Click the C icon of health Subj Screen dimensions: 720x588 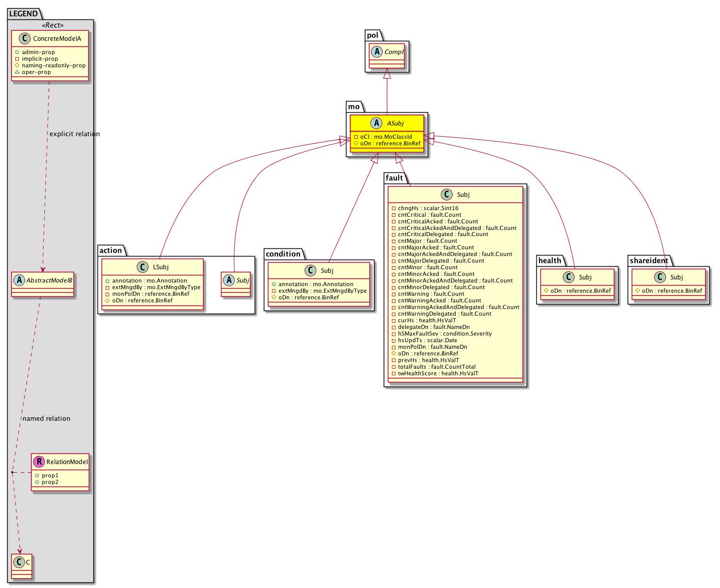568,277
